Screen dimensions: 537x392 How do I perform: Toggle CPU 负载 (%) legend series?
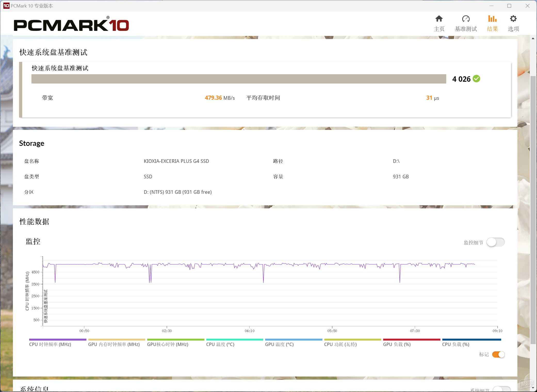471,343
